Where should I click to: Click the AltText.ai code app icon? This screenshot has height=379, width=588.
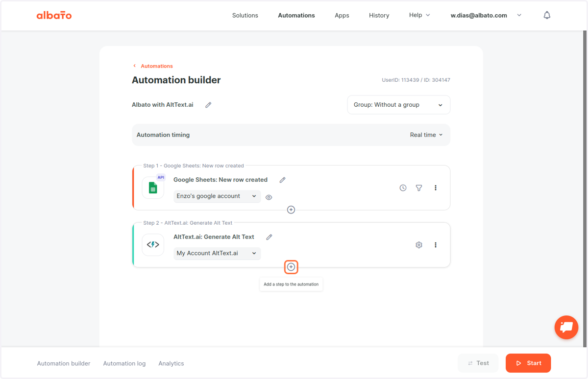click(153, 245)
